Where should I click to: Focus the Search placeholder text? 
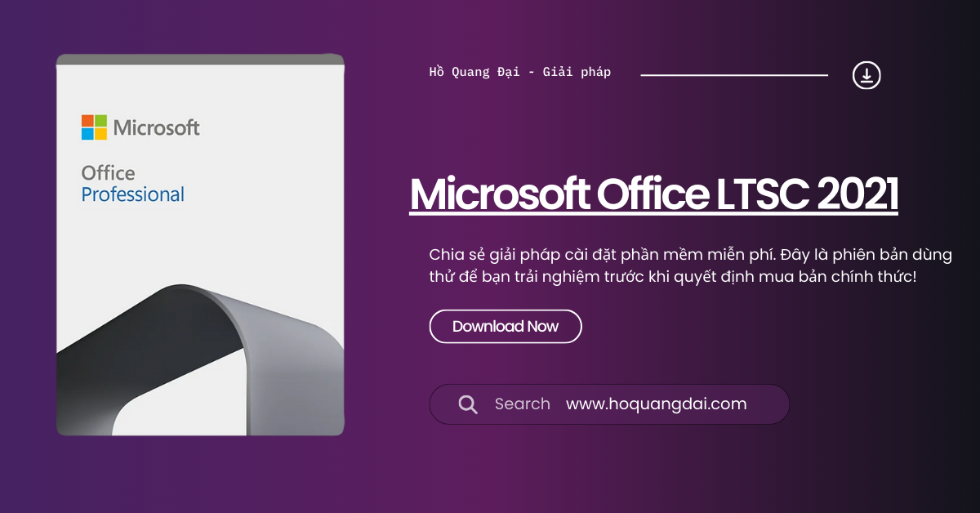coord(523,404)
